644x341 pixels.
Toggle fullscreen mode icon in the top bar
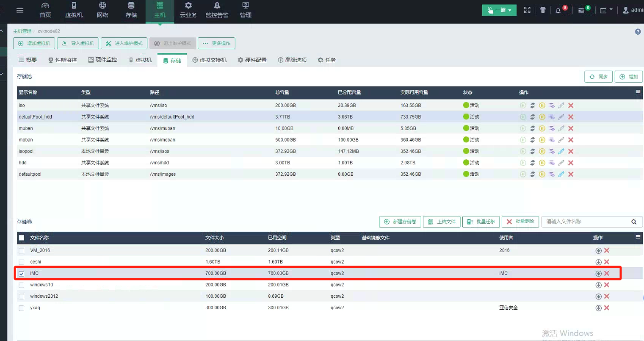click(527, 10)
